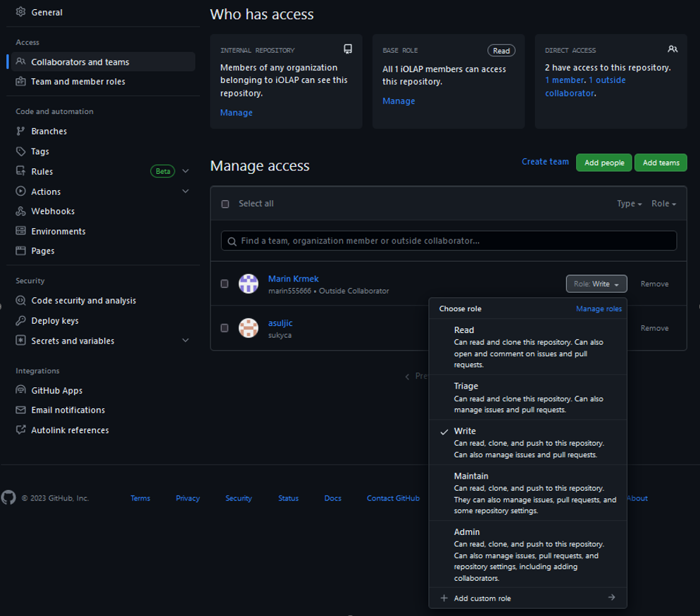Screen dimensions: 700x616
Task: Open the Type filter dropdown
Action: (629, 203)
